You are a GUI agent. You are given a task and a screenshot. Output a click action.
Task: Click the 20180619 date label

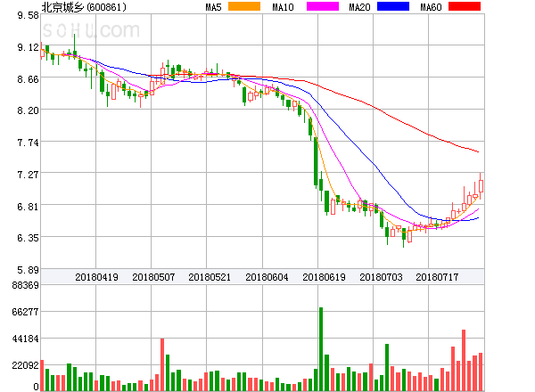tap(324, 277)
